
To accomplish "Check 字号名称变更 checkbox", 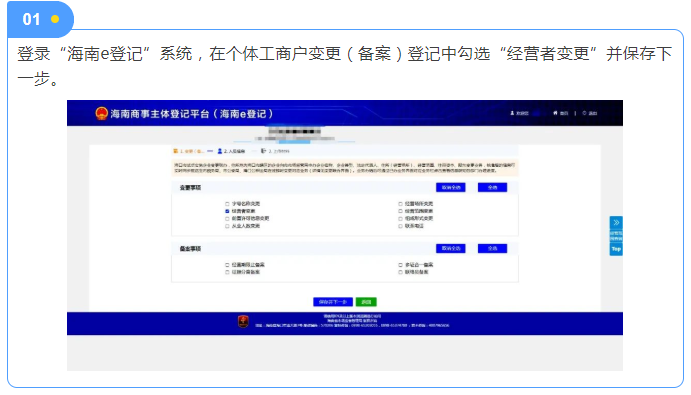I will 227,204.
